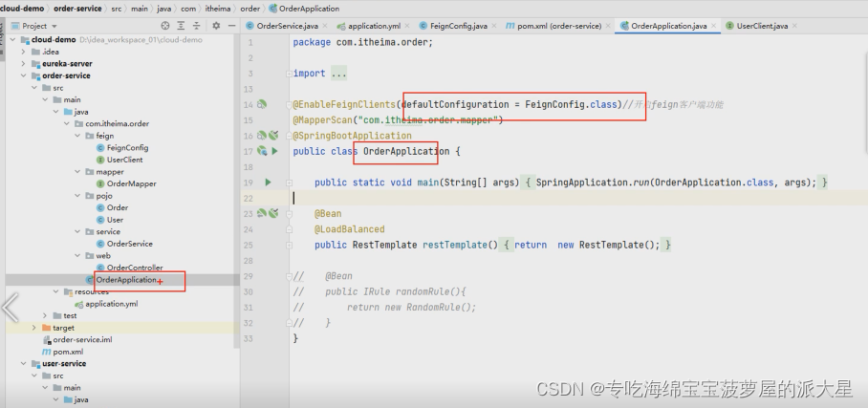
Task: Click second Spring gutter icon on line 16
Action: (x=273, y=135)
